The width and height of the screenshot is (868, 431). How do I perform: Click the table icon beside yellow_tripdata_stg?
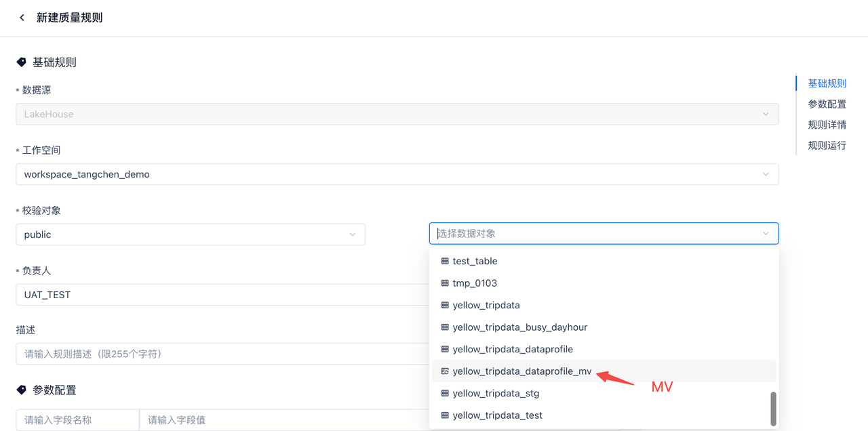(445, 393)
